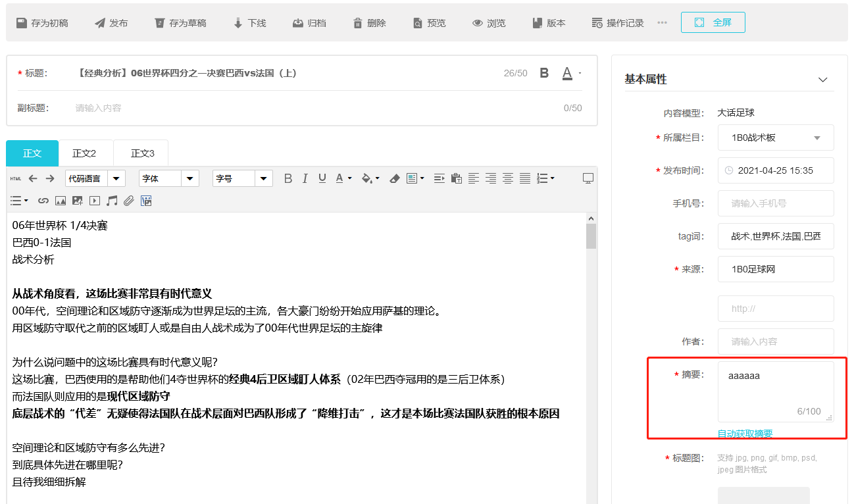Viewport: 854px width, 504px height.
Task: Show more actions ellipsis
Action: click(662, 23)
